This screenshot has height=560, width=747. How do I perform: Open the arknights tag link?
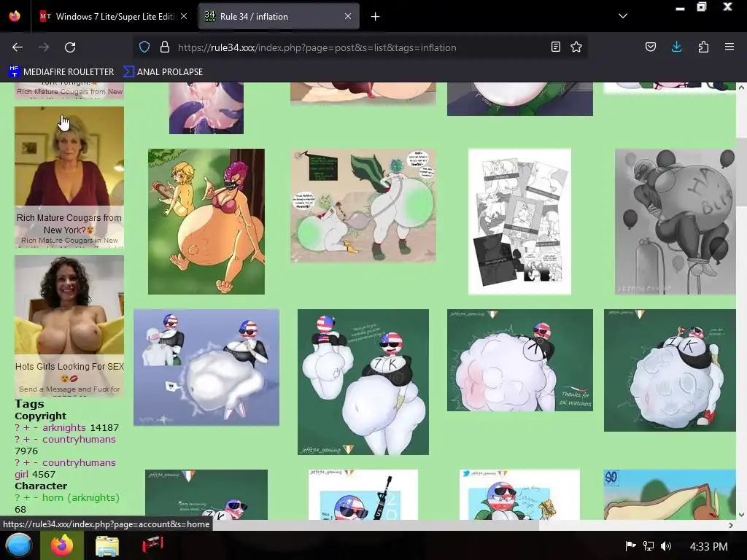64,427
